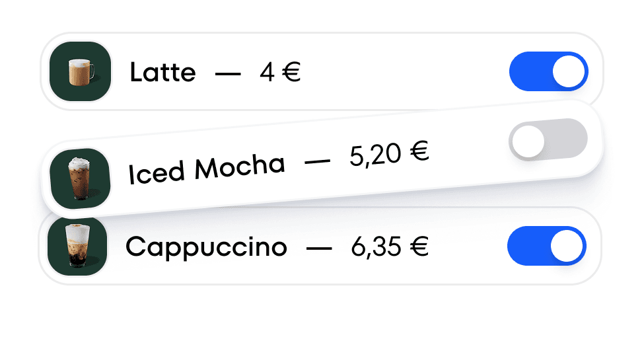Select the Cappuccino item name
The width and height of the screenshot is (644, 345).
206,248
